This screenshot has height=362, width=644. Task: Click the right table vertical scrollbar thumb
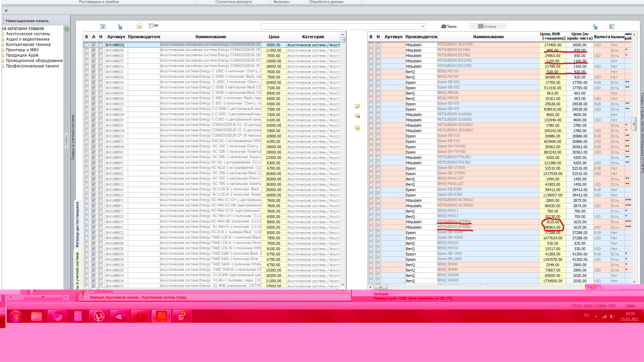[634, 124]
